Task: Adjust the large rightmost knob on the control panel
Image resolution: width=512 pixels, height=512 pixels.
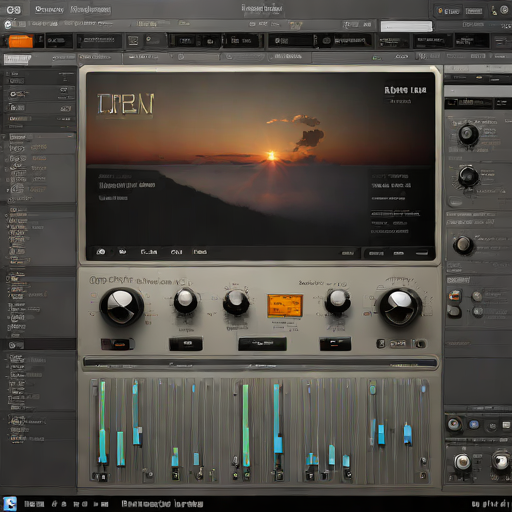Action: [x=401, y=307]
